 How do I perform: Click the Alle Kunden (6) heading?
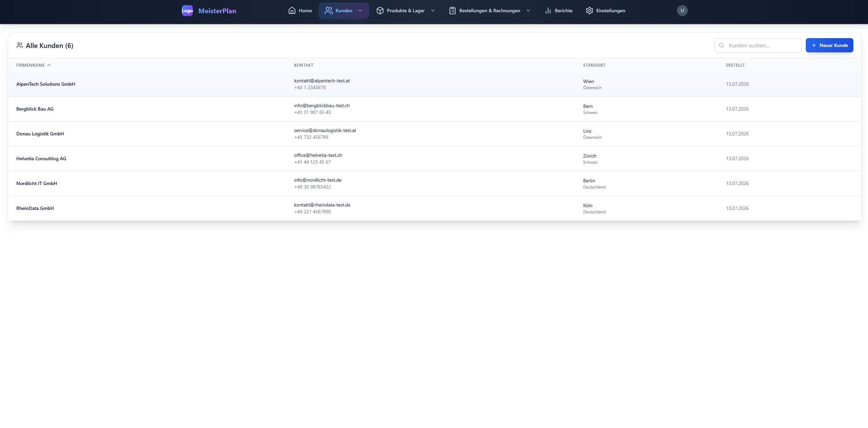pyautogui.click(x=50, y=46)
